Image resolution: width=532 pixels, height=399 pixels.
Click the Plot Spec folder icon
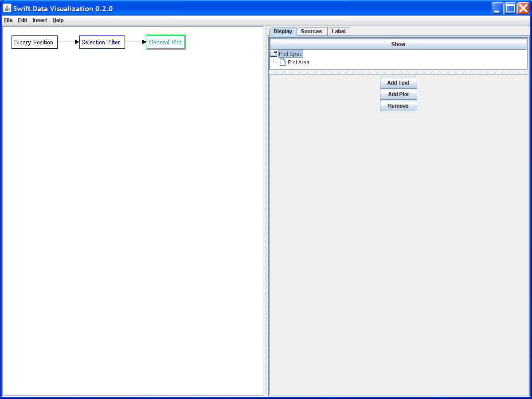(274, 54)
